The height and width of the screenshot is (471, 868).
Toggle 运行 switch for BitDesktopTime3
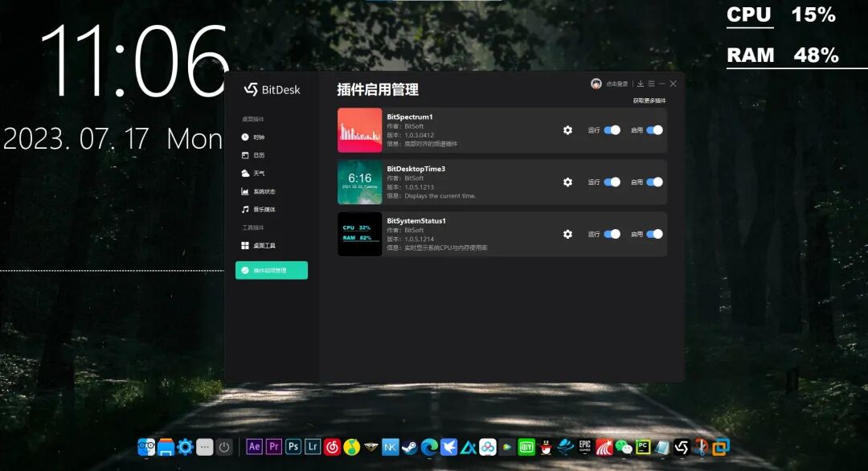tap(612, 182)
